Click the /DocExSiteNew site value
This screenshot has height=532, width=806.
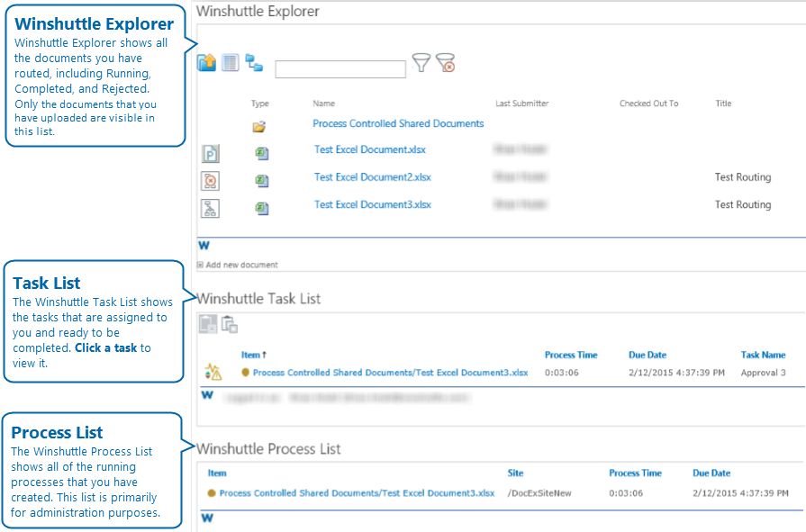pos(539,493)
